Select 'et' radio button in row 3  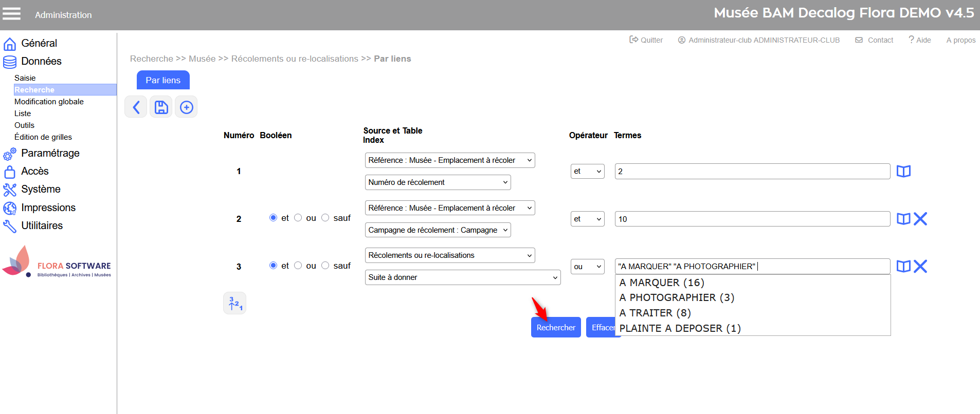273,266
